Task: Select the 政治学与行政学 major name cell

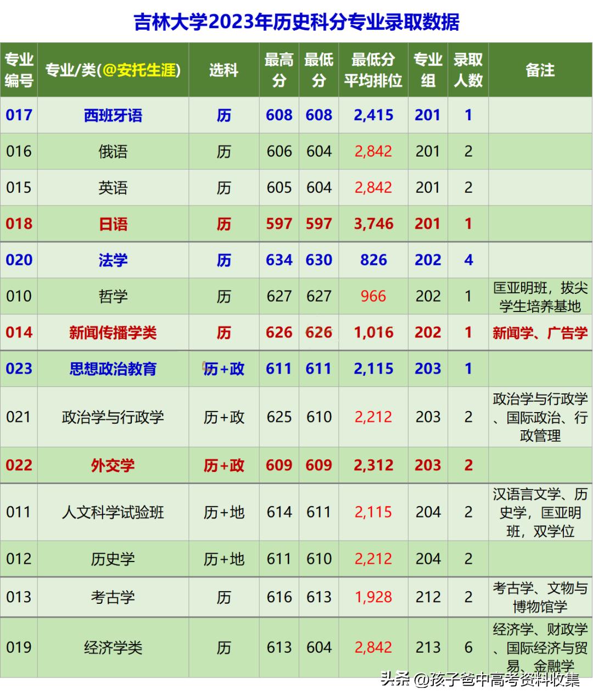Action: click(x=113, y=417)
